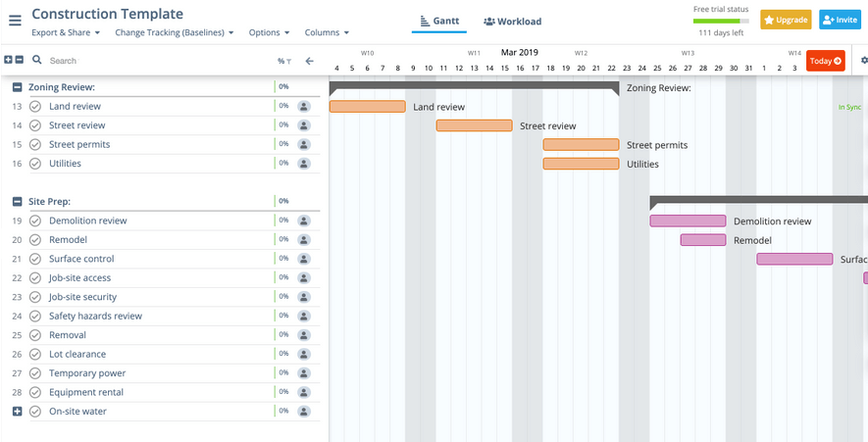Open Change Tracking (Baselines) dropdown

click(175, 32)
